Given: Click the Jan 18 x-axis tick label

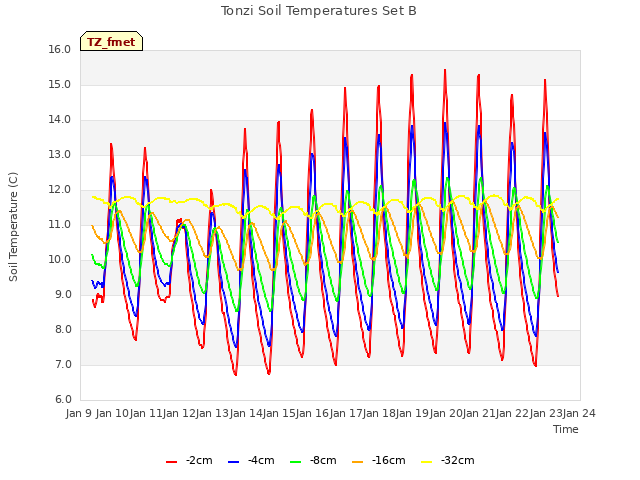Looking at the screenshot, I should point(379,413).
